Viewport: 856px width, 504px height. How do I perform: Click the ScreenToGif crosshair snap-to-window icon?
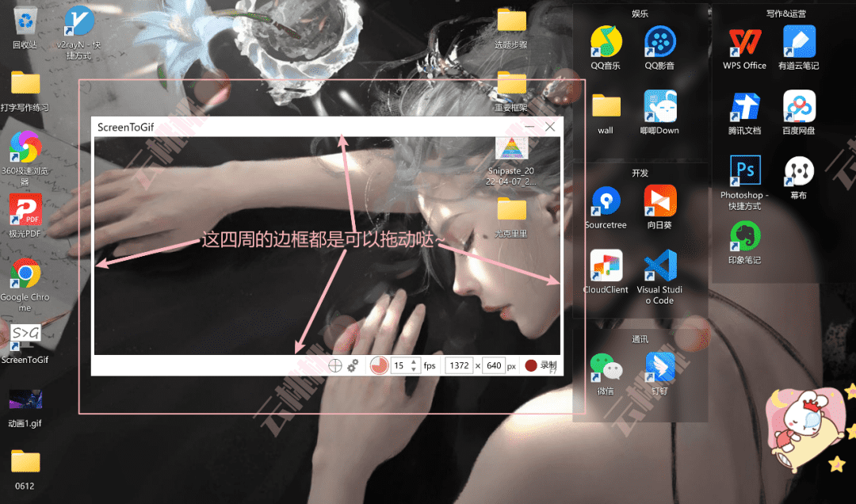pos(334,365)
